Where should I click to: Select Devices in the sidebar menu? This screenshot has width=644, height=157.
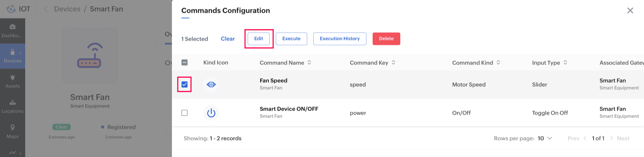(13, 56)
